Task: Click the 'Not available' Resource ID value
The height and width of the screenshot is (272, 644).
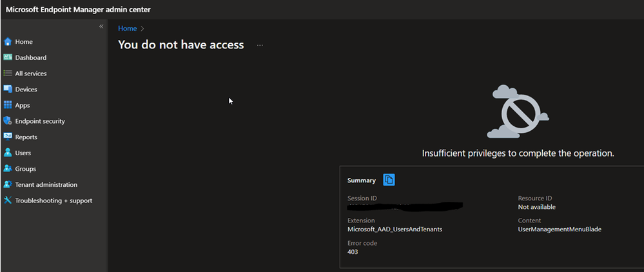Action: coord(537,207)
